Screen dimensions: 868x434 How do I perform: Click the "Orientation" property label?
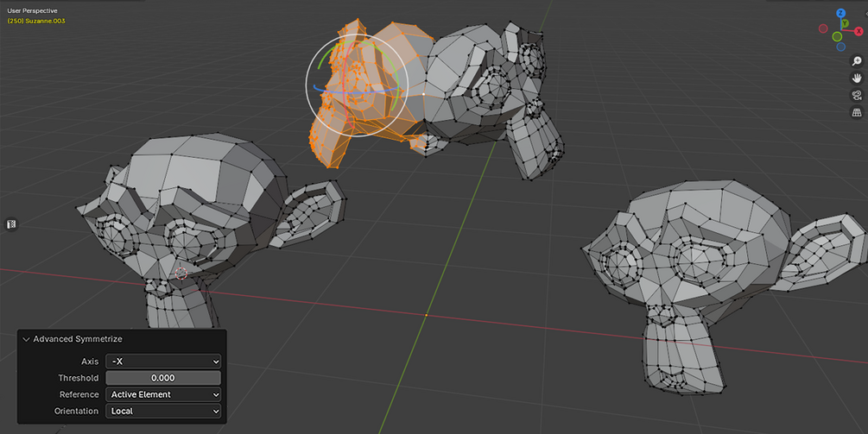[x=76, y=412]
